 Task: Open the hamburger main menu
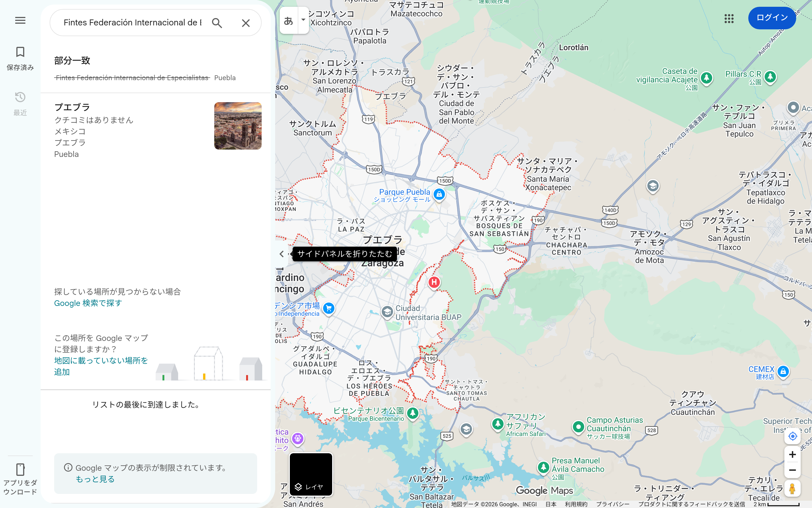tap(20, 21)
